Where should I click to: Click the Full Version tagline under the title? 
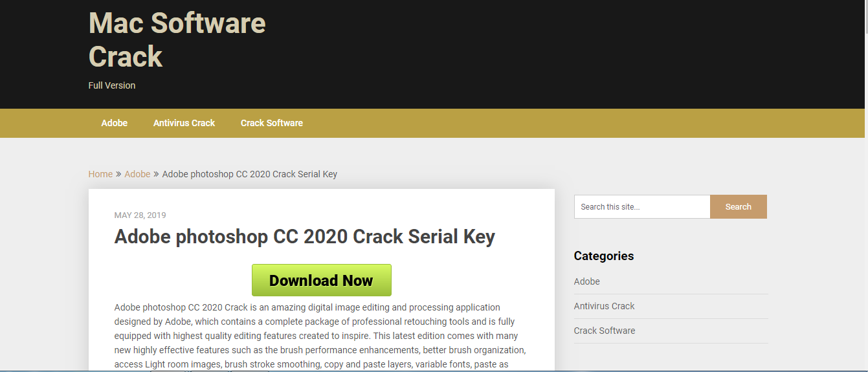tap(112, 85)
